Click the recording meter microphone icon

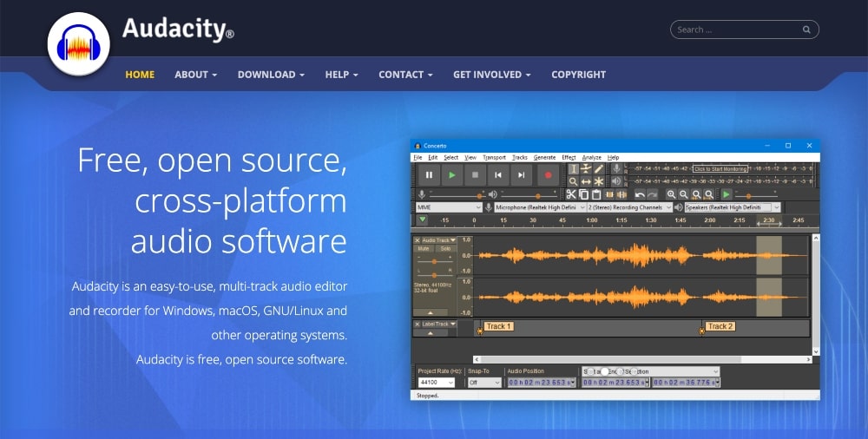pyautogui.click(x=616, y=168)
